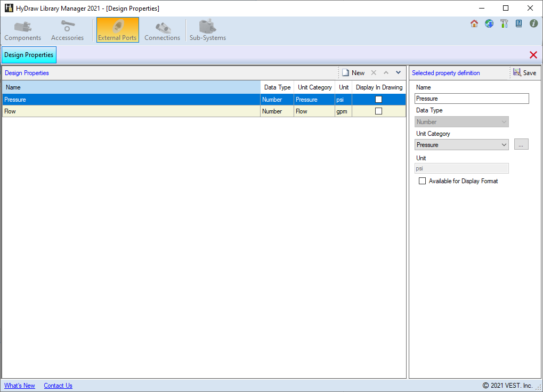The image size is (543, 392).
Task: Select the Flow row in the list
Action: 204,111
